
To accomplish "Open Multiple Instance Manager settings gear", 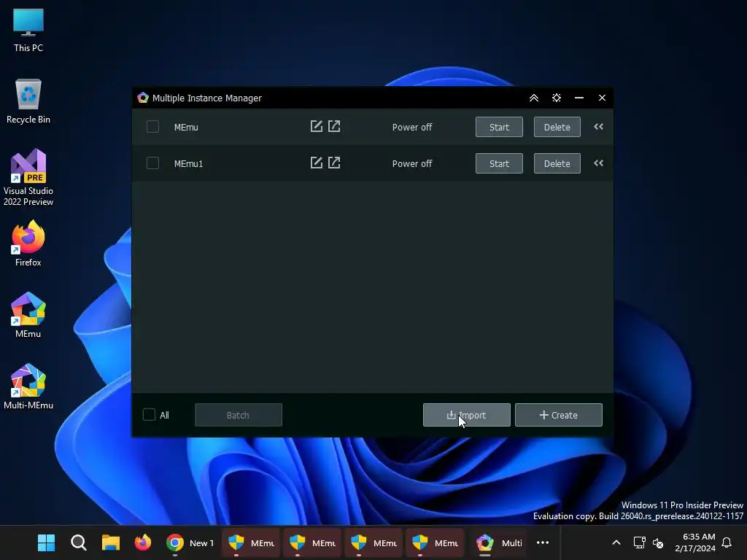I will [x=557, y=98].
